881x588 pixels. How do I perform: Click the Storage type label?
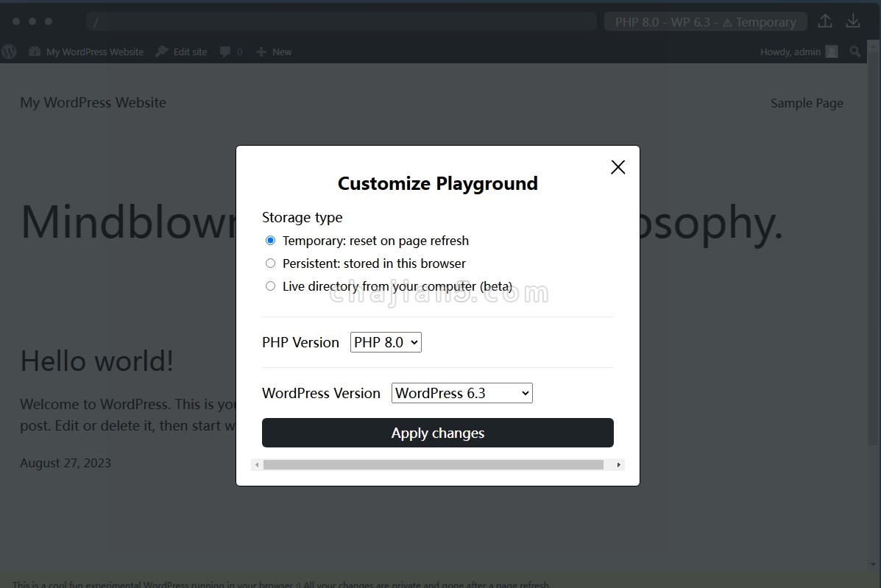(x=302, y=217)
